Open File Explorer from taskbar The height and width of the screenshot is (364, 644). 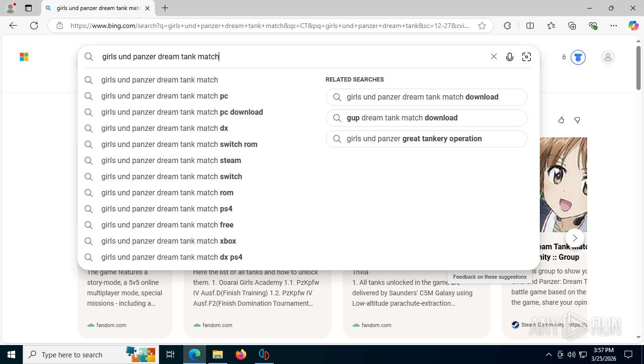point(217,355)
